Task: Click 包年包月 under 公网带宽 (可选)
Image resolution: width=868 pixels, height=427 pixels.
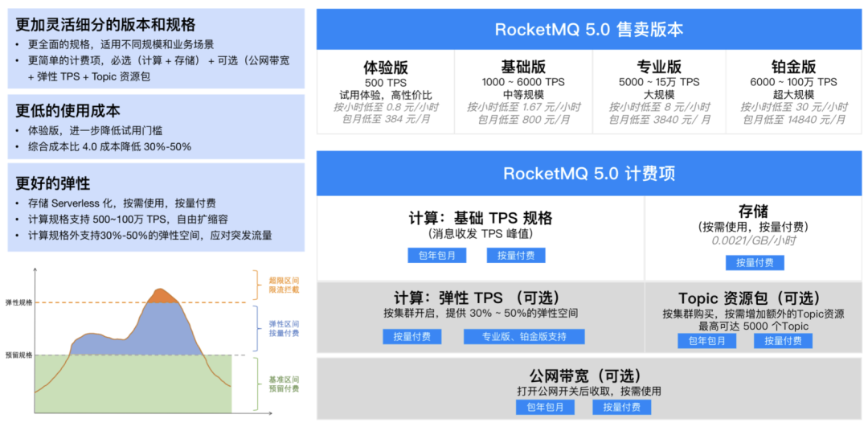Action: (x=545, y=408)
